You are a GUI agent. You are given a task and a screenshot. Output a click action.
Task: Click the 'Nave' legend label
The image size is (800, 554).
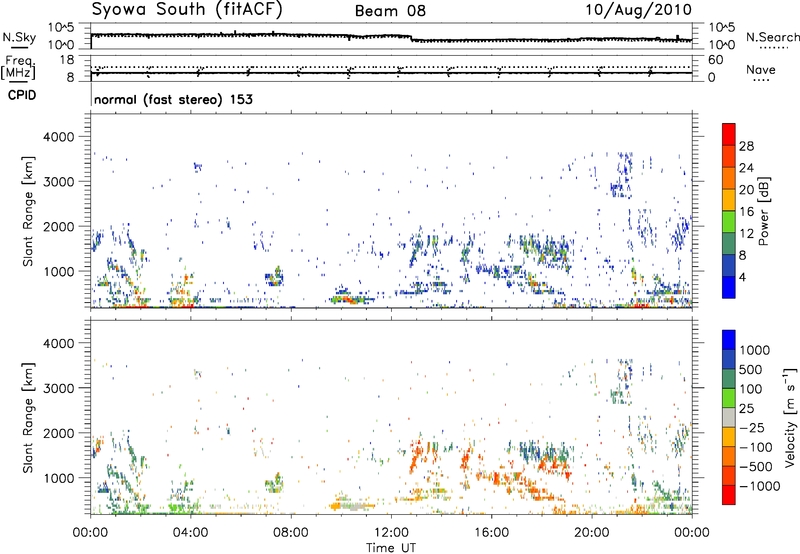(760, 69)
